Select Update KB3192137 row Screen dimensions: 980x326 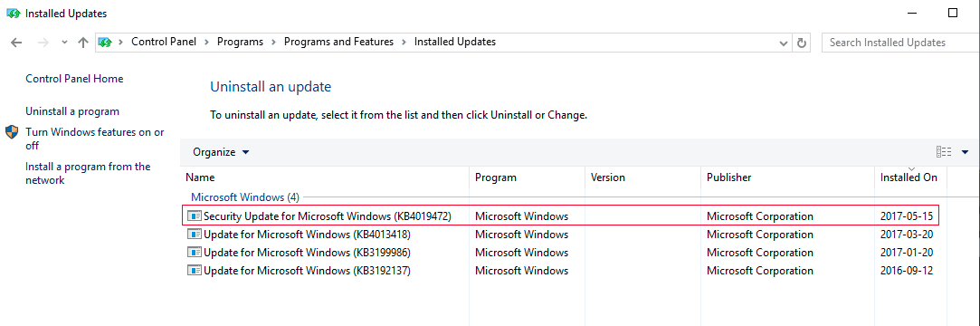point(561,271)
